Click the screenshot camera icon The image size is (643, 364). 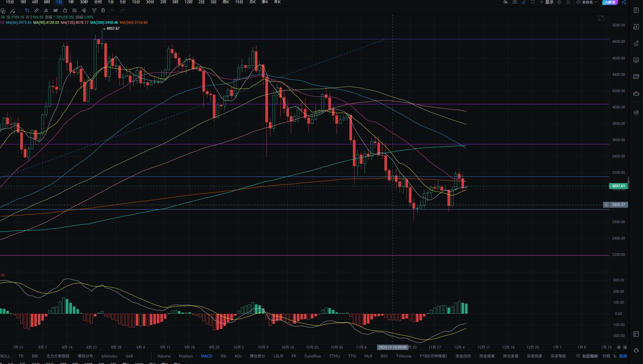515,2
